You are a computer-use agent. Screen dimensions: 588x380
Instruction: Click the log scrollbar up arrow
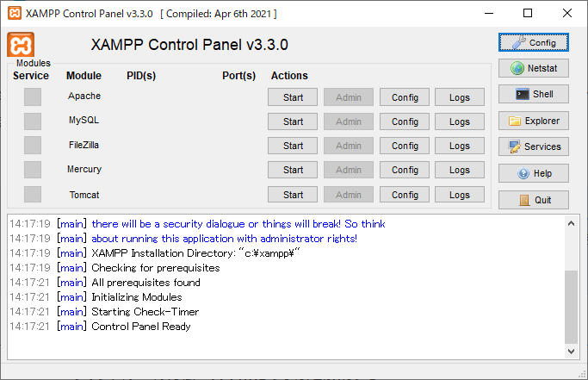pyautogui.click(x=571, y=223)
